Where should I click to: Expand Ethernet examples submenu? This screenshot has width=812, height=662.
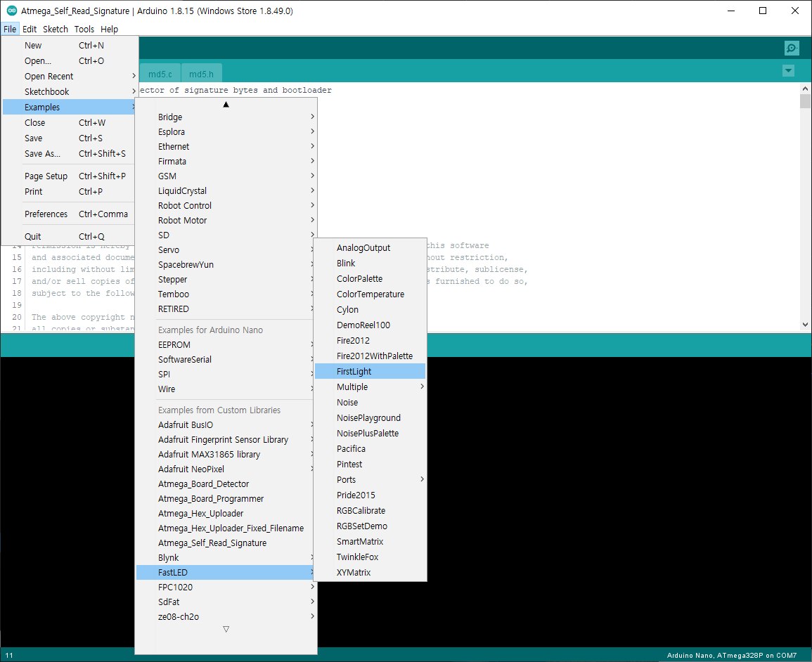226,146
